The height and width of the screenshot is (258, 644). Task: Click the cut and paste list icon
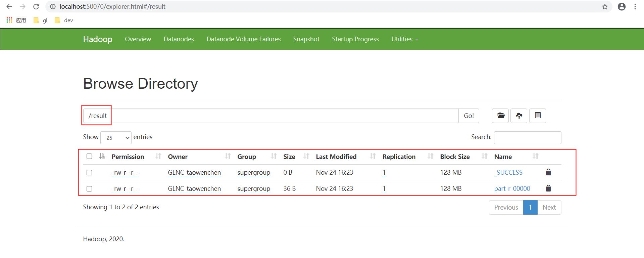click(538, 116)
